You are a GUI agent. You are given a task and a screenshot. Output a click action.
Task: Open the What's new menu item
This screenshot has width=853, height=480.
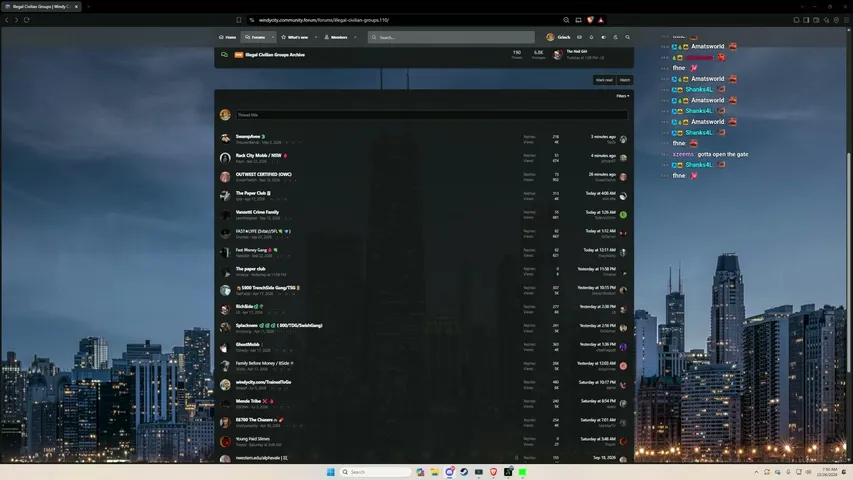point(295,37)
